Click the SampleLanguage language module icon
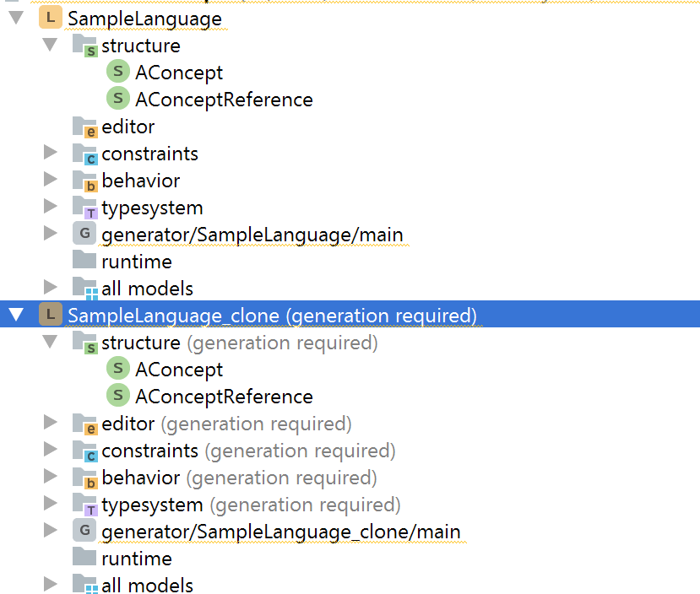The image size is (700, 594). click(x=51, y=19)
